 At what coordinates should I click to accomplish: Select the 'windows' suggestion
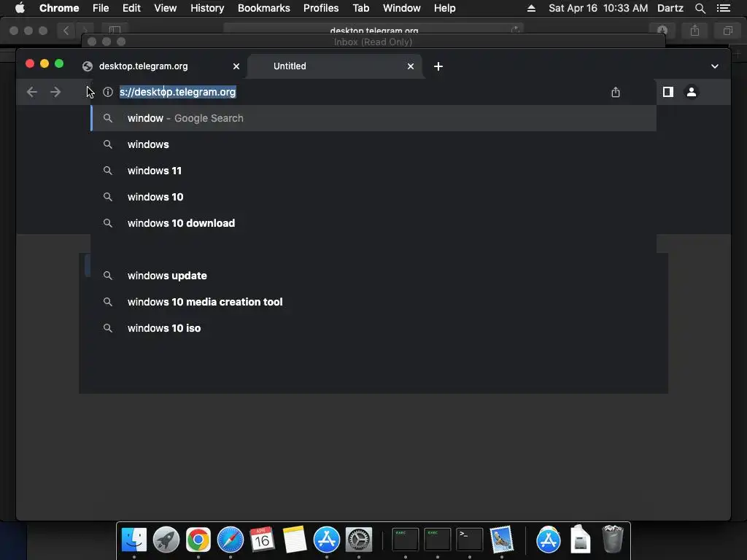click(373, 144)
